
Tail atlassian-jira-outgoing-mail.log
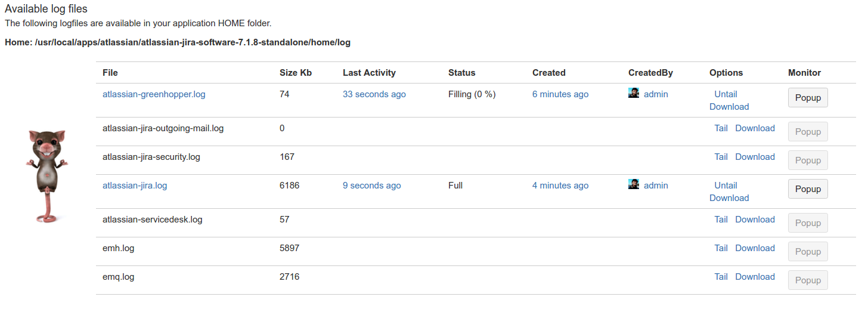(721, 128)
